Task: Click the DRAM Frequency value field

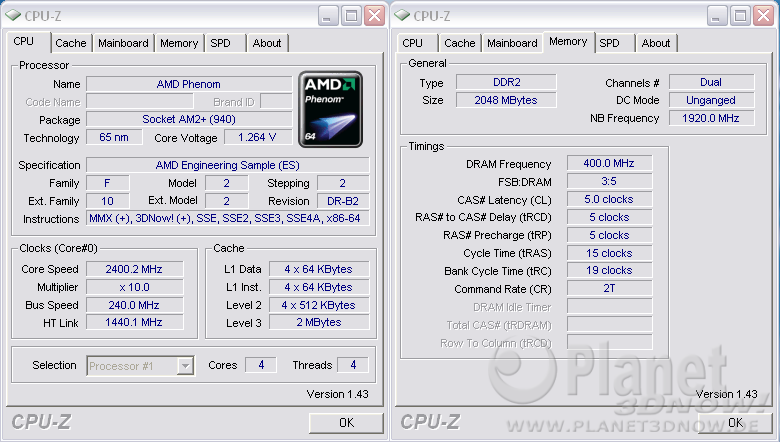Action: (609, 164)
